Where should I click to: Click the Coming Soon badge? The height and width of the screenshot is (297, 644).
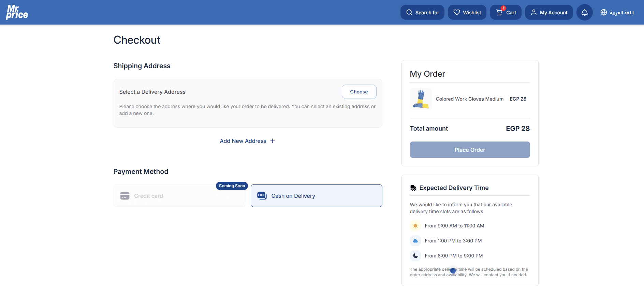(232, 186)
